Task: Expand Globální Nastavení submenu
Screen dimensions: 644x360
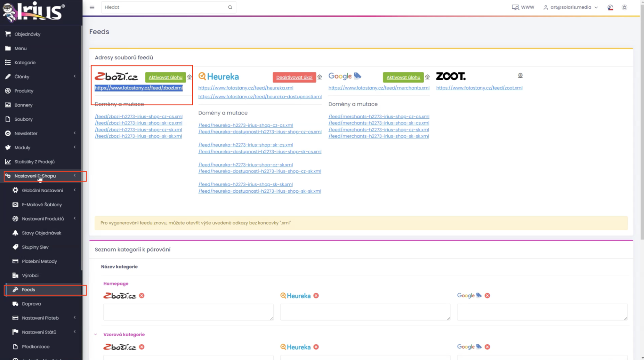Action: pyautogui.click(x=74, y=190)
